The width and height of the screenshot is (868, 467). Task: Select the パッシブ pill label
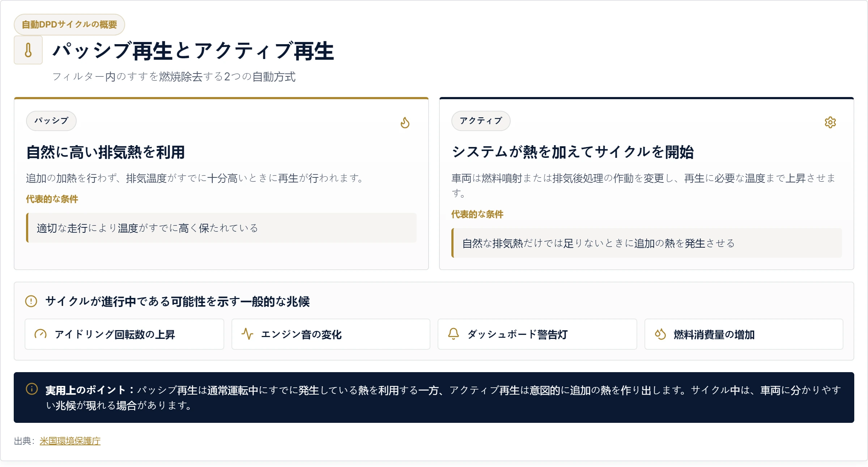51,121
